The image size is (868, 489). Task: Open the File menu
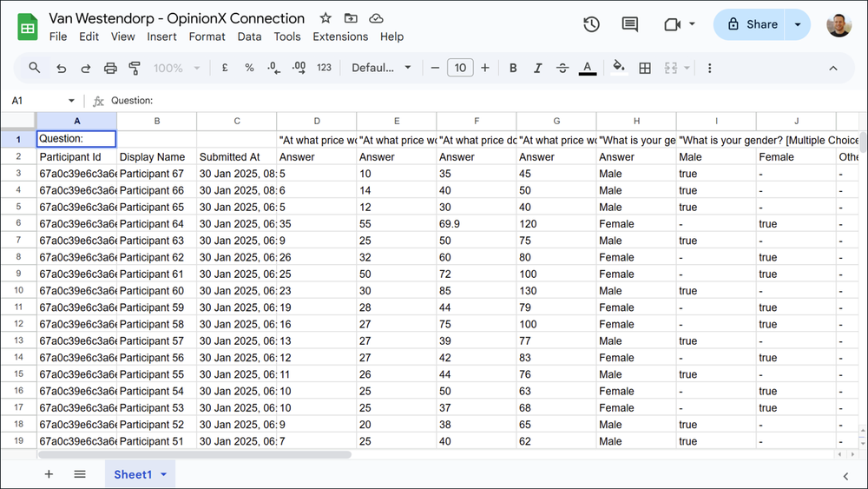pyautogui.click(x=58, y=36)
